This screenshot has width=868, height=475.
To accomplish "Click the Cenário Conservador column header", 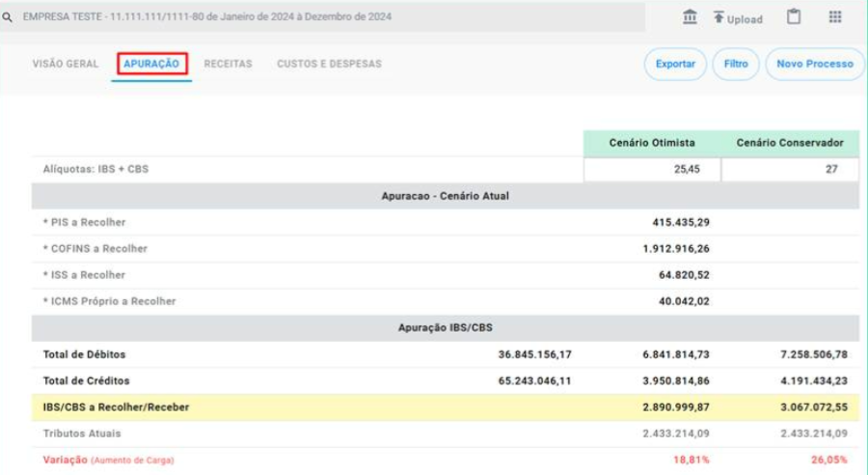I will point(790,143).
